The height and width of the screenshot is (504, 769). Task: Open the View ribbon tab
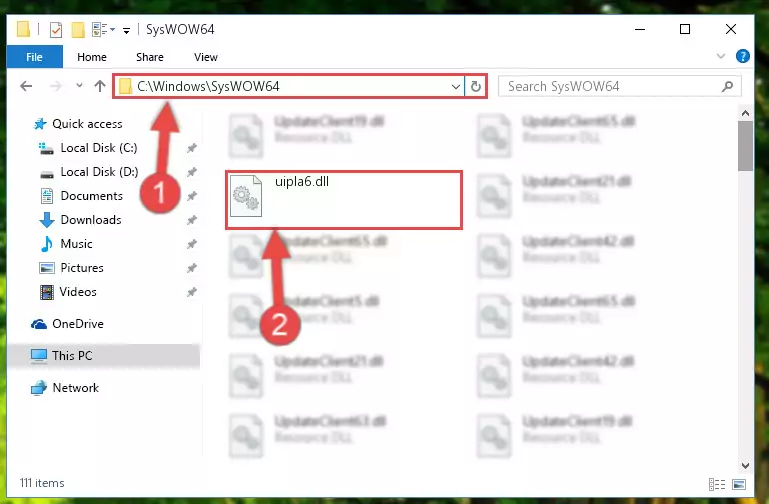point(205,57)
